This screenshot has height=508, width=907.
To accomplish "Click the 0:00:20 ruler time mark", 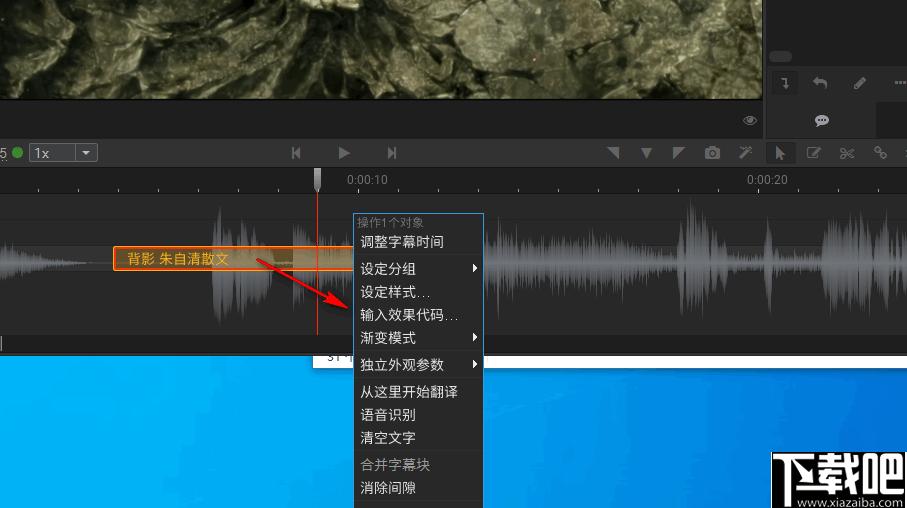I will [x=767, y=180].
